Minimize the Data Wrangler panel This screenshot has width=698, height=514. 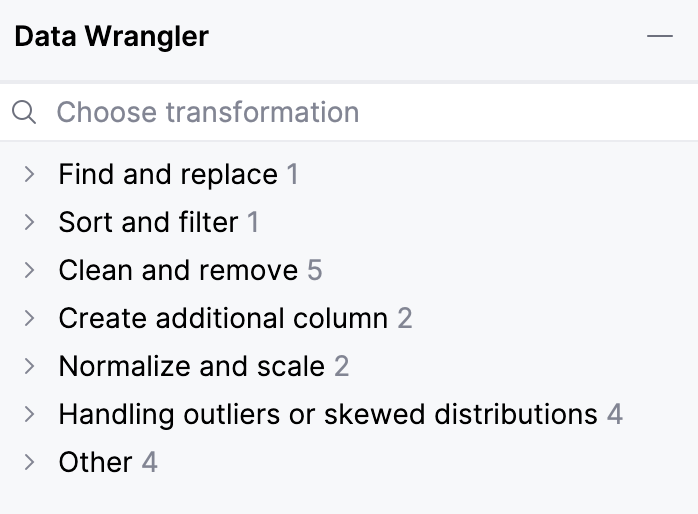[659, 37]
